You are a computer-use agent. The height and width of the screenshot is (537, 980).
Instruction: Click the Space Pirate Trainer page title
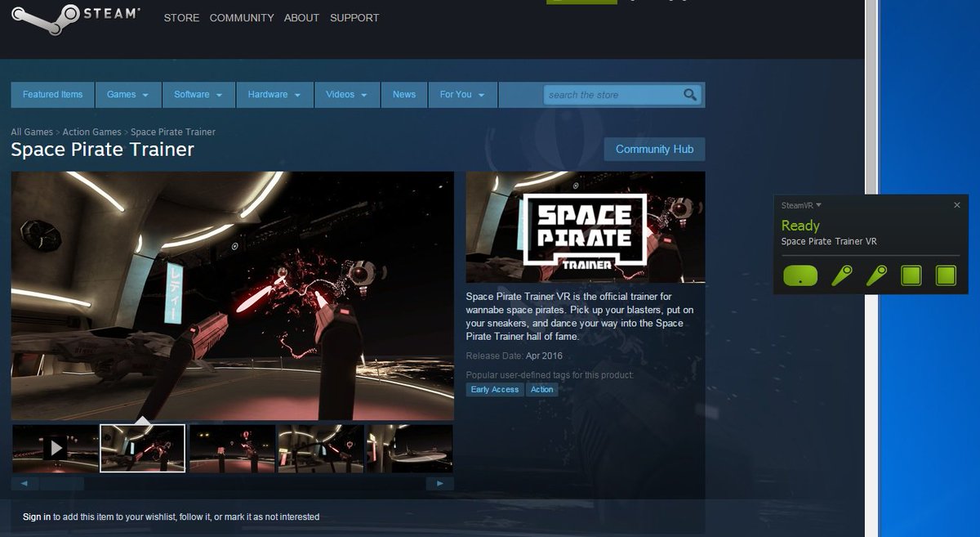103,150
